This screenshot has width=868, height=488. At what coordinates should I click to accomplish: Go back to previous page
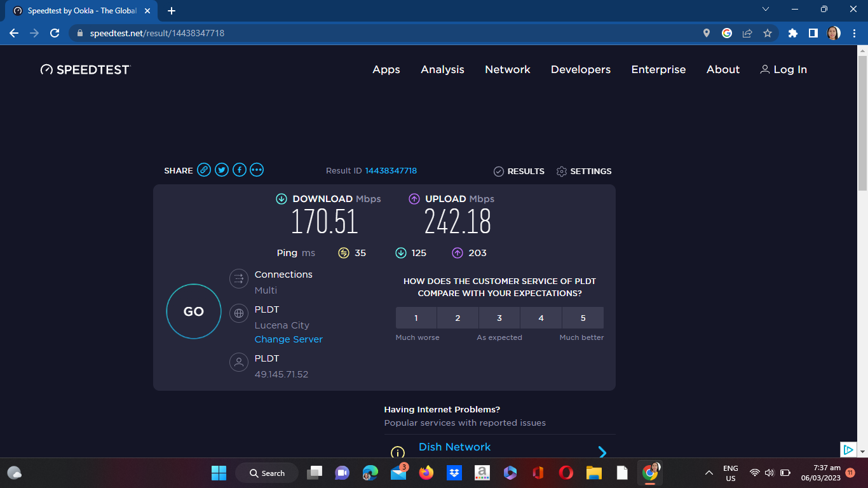click(14, 33)
